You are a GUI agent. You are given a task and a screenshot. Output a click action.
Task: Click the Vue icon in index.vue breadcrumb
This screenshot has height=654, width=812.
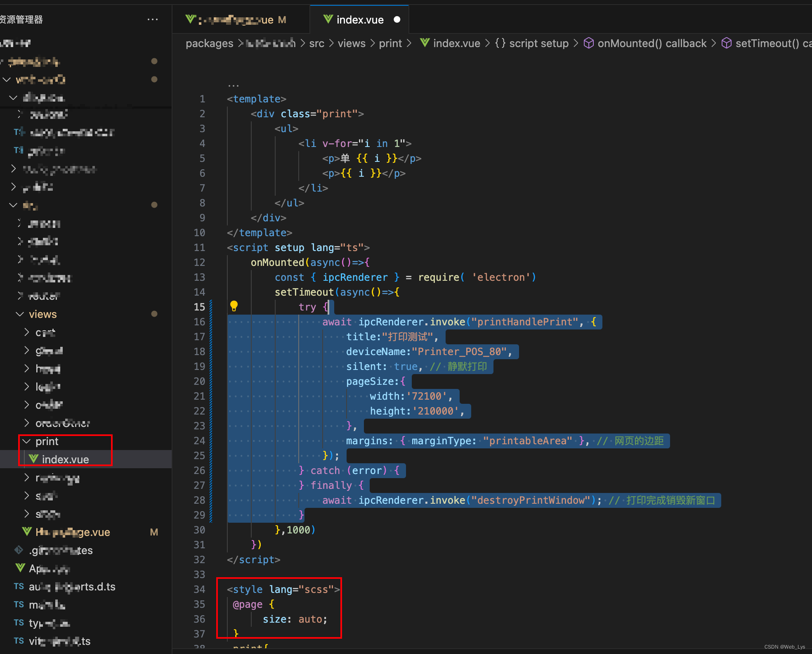(x=425, y=43)
